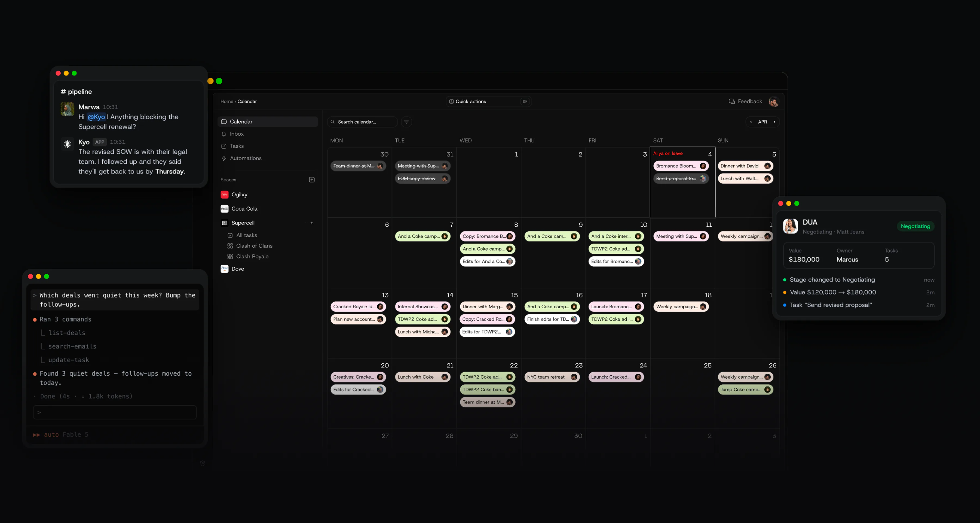
Task: Open Lunch with Coke event
Action: (x=422, y=377)
